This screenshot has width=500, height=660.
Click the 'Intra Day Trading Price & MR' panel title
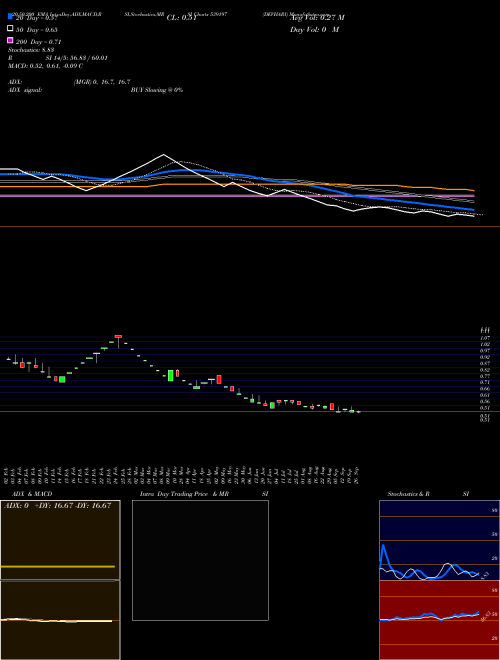tap(184, 494)
